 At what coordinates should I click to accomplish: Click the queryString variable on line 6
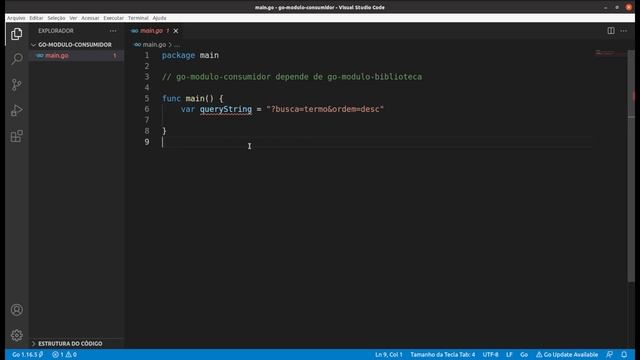point(226,109)
